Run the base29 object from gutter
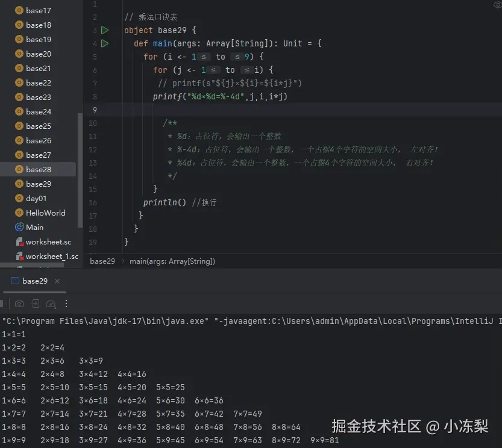Viewport: 502px width, 448px height. click(105, 30)
